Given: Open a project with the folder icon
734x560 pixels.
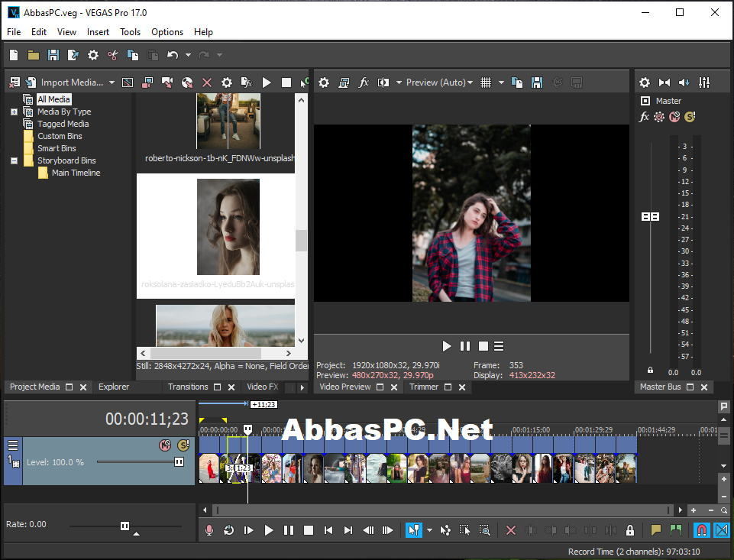Looking at the screenshot, I should click(x=34, y=55).
